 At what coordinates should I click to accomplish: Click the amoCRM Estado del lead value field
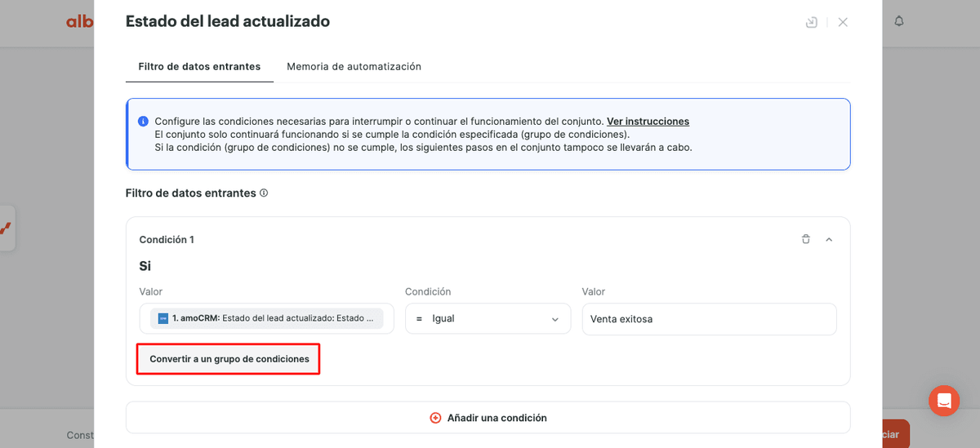pyautogui.click(x=266, y=319)
